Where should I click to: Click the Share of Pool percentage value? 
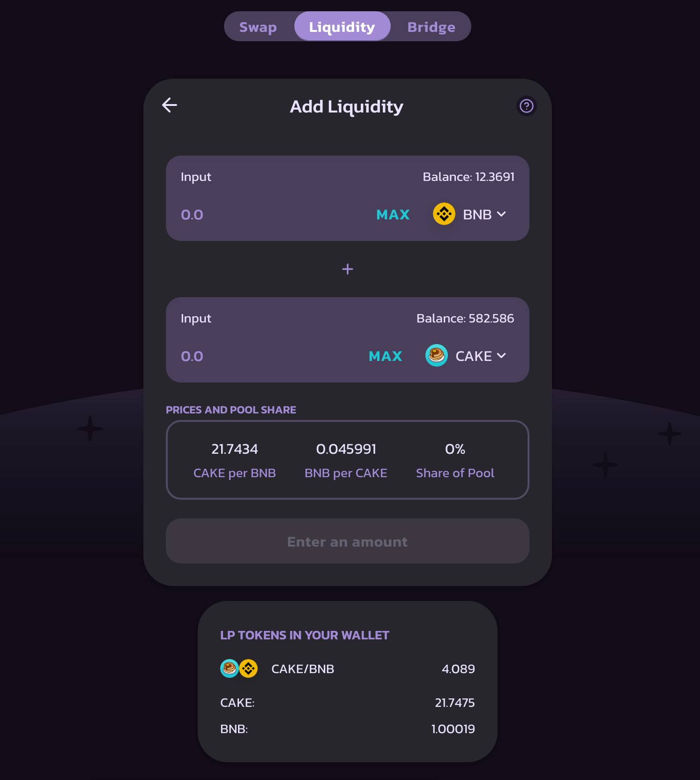(454, 449)
